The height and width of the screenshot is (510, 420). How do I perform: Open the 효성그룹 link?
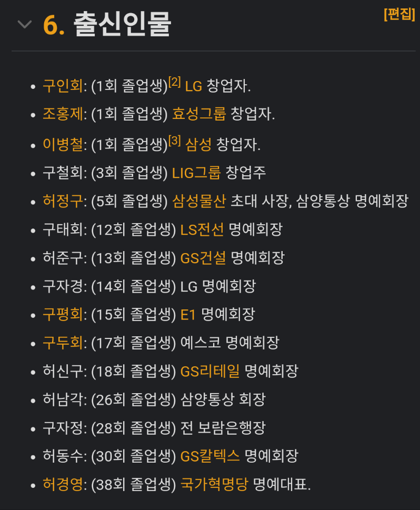point(199,114)
